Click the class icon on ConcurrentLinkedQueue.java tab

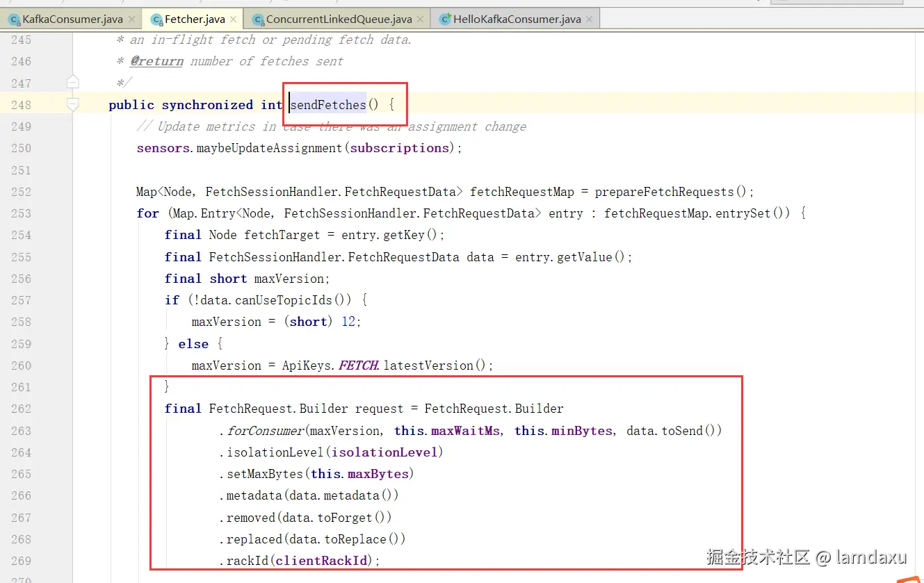(258, 19)
